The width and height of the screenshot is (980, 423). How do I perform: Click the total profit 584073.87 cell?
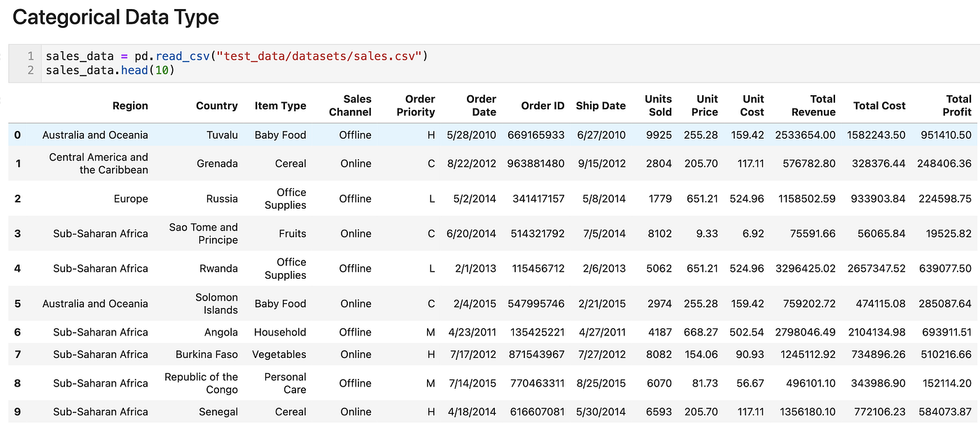click(943, 412)
